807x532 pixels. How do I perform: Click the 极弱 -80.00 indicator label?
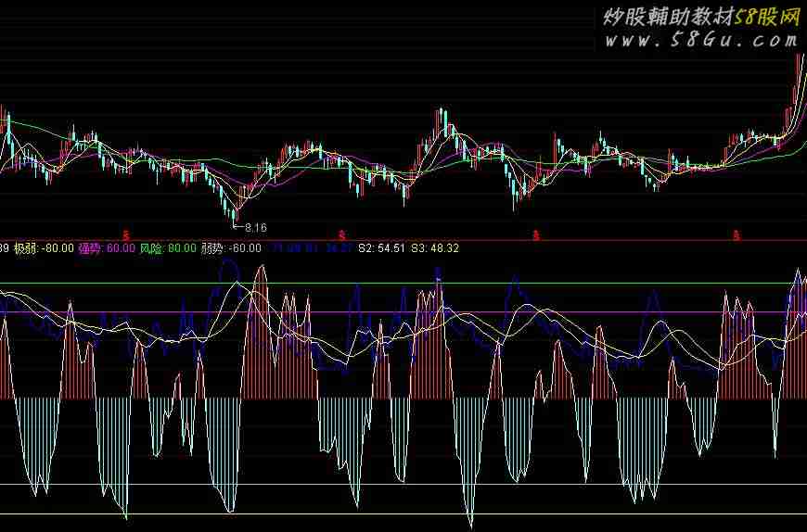(x=45, y=248)
